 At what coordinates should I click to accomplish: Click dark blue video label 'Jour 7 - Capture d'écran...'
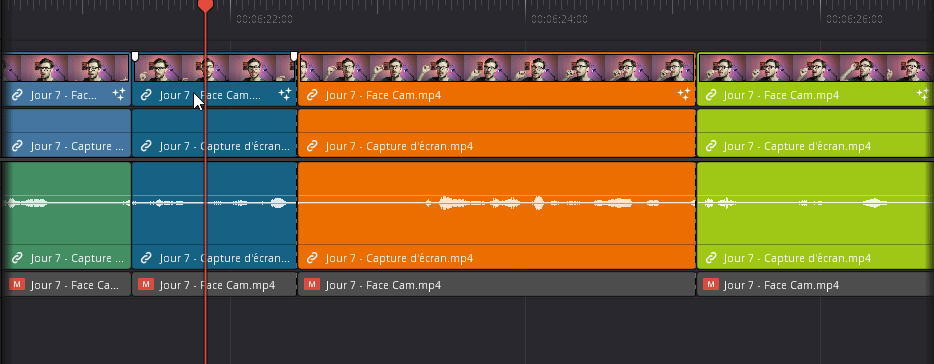(225, 146)
